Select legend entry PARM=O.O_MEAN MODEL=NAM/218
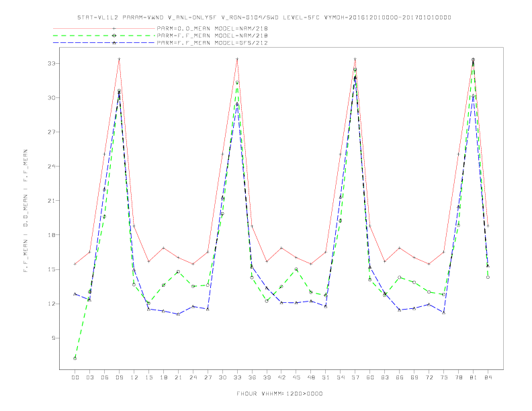This screenshot has height=411, width=532. [x=212, y=28]
